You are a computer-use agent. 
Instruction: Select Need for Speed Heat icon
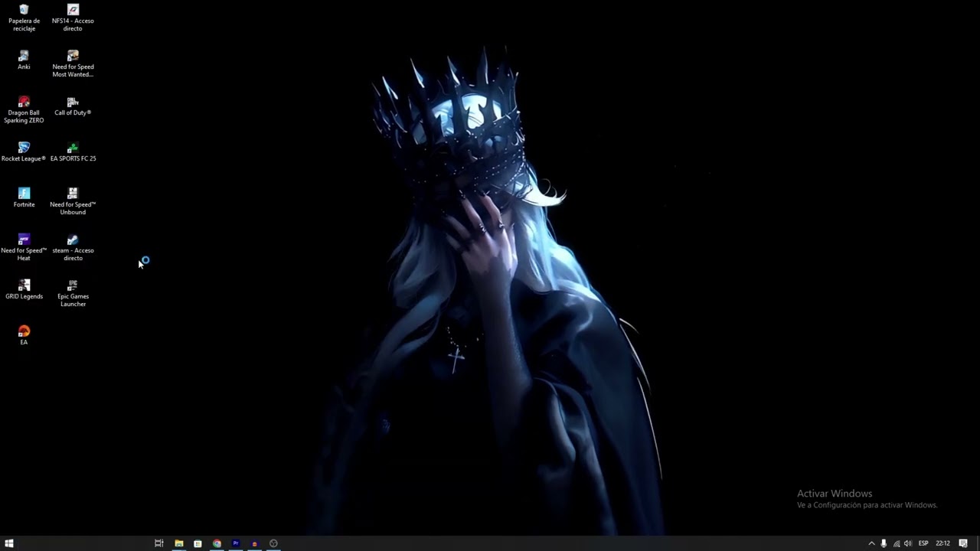24,248
